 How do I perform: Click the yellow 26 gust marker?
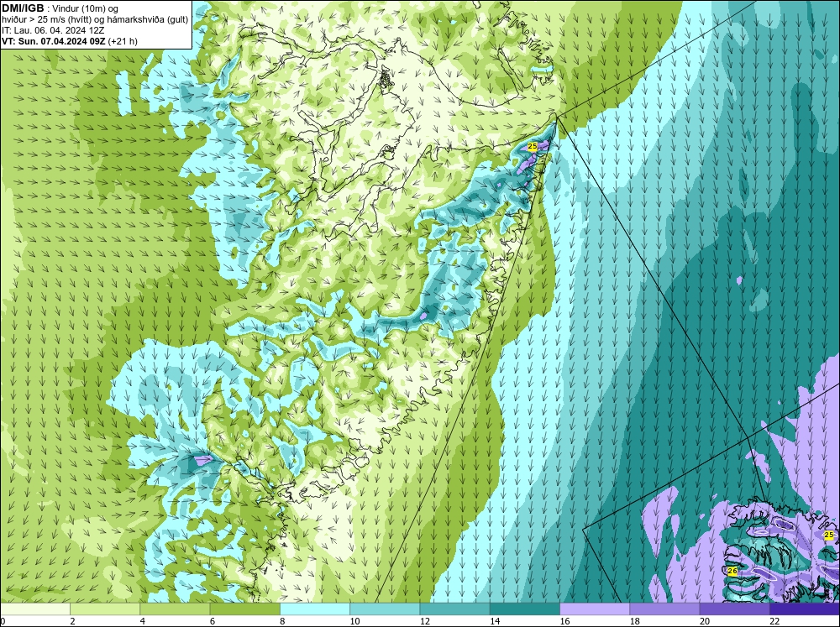click(x=732, y=572)
